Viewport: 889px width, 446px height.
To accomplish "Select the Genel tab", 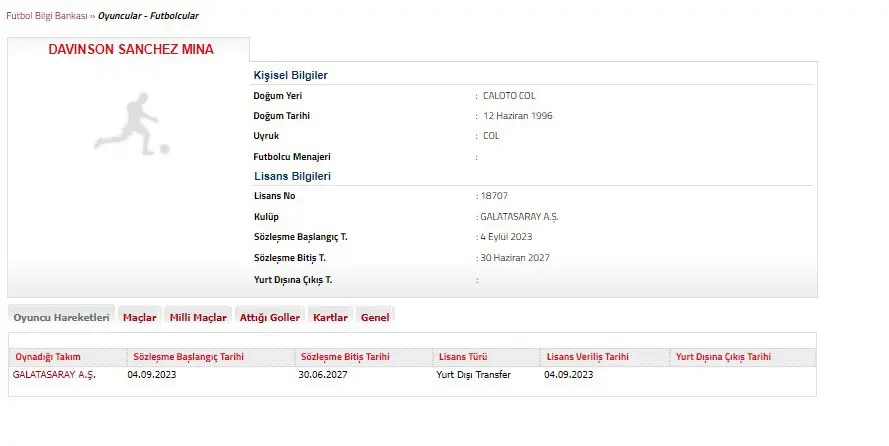I will coord(375,317).
